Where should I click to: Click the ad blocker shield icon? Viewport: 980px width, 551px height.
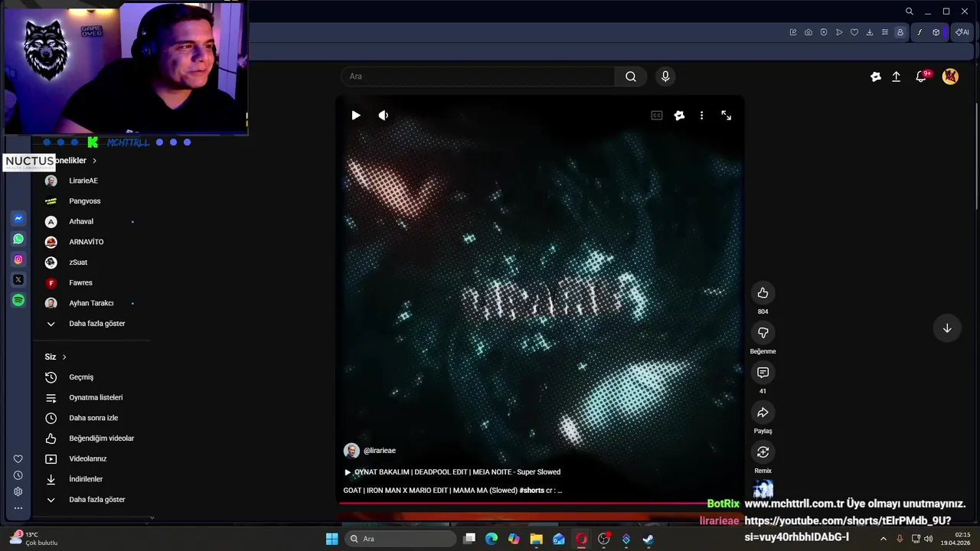click(824, 32)
